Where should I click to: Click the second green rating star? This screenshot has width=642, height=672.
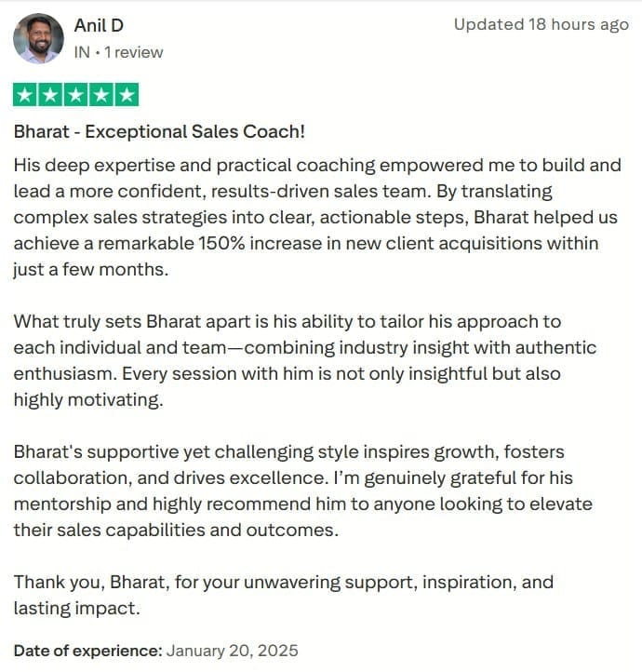(x=50, y=95)
